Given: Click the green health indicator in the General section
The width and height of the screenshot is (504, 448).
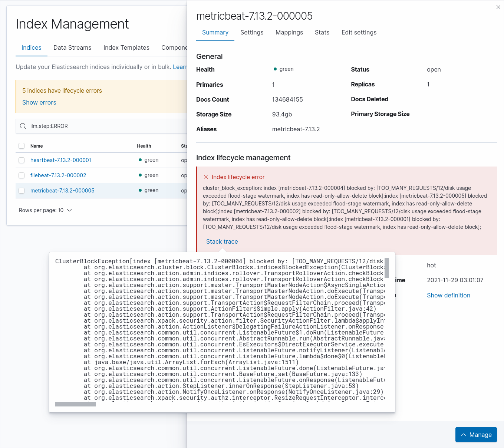Looking at the screenshot, I should pyautogui.click(x=275, y=69).
